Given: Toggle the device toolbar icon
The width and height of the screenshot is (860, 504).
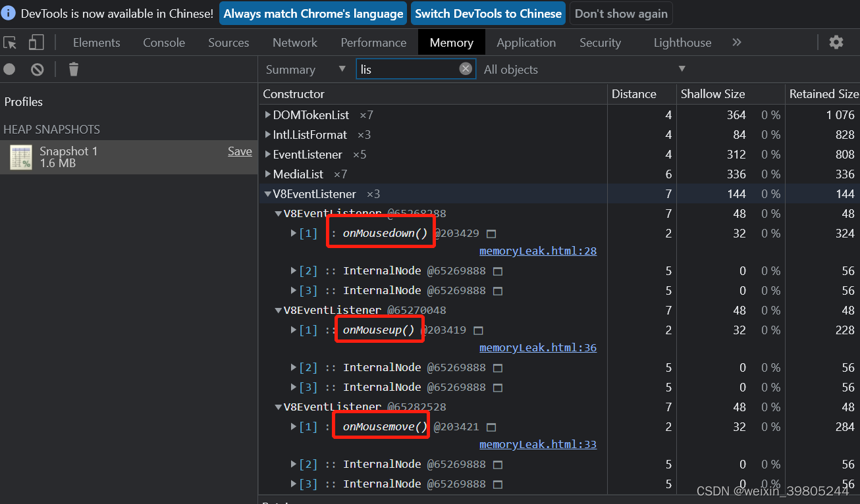Looking at the screenshot, I should 36,43.
